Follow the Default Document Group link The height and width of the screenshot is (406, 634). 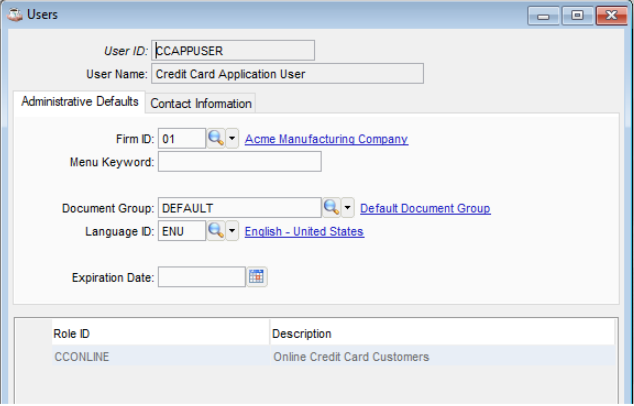pyautogui.click(x=425, y=208)
